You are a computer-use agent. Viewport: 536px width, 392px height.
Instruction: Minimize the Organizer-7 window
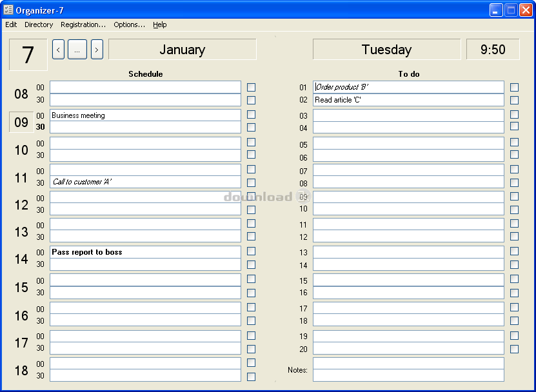[x=495, y=10]
